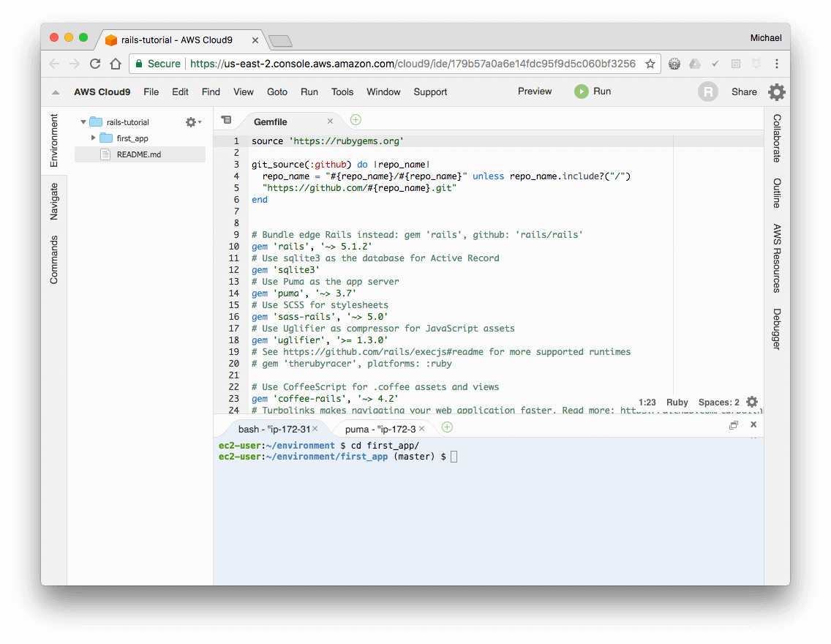This screenshot has height=644, width=831.
Task: Open editor status bar settings gear
Action: point(751,402)
